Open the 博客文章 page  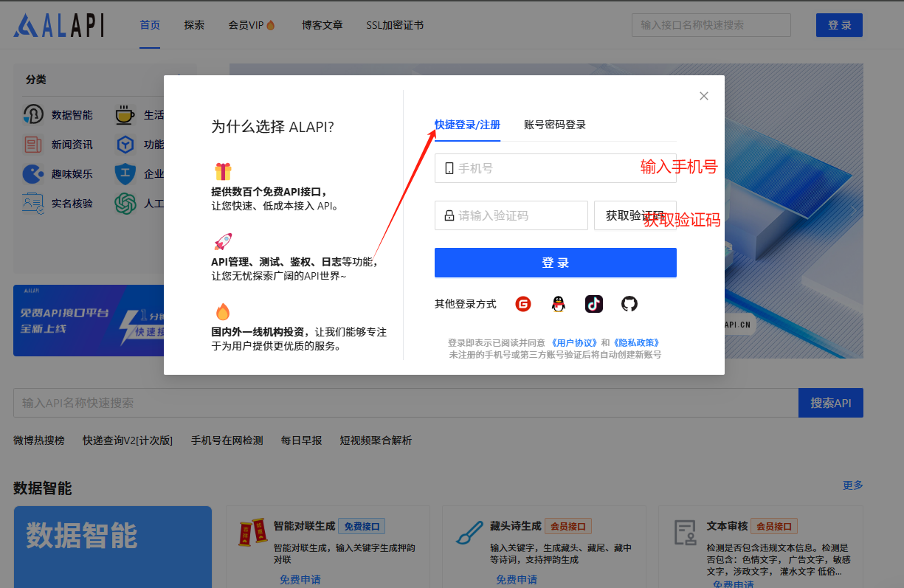point(322,24)
